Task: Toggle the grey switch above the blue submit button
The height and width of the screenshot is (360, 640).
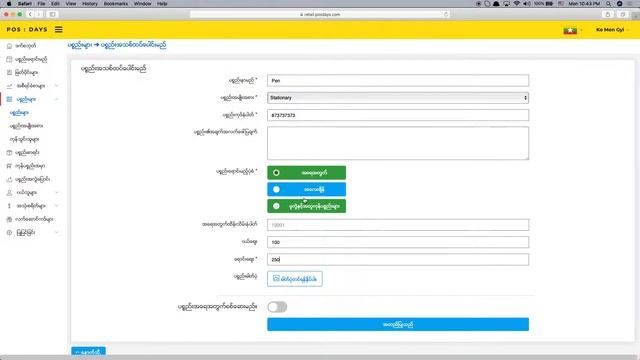Action: 277,307
